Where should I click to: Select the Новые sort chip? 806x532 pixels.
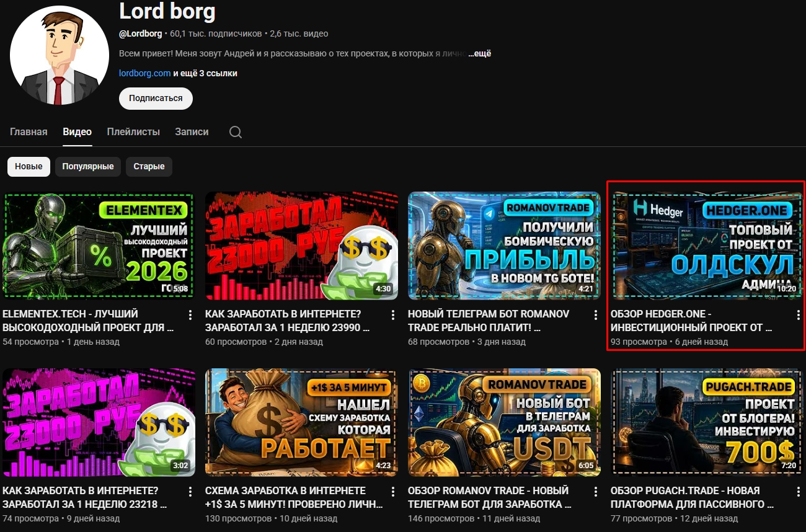pyautogui.click(x=29, y=166)
